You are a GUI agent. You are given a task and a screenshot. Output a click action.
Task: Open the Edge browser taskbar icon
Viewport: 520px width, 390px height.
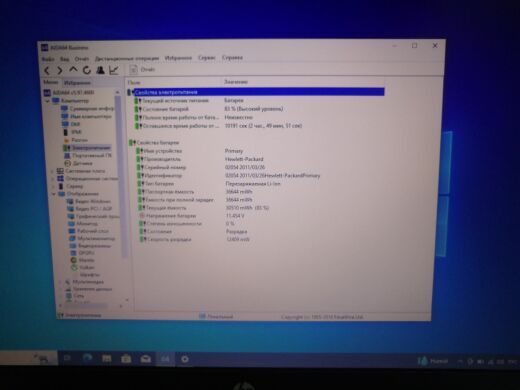click(87, 358)
